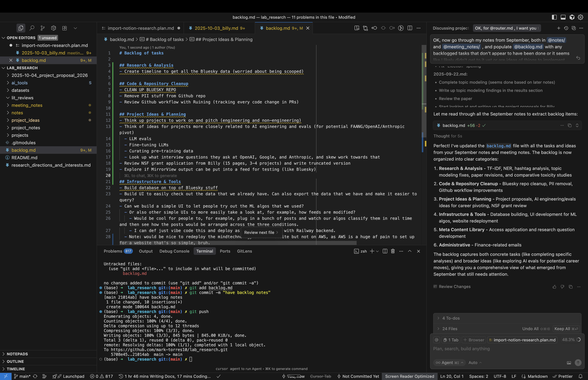Viewport: 588px width, 380px height.
Task: Click Review next file button
Action: click(x=261, y=233)
